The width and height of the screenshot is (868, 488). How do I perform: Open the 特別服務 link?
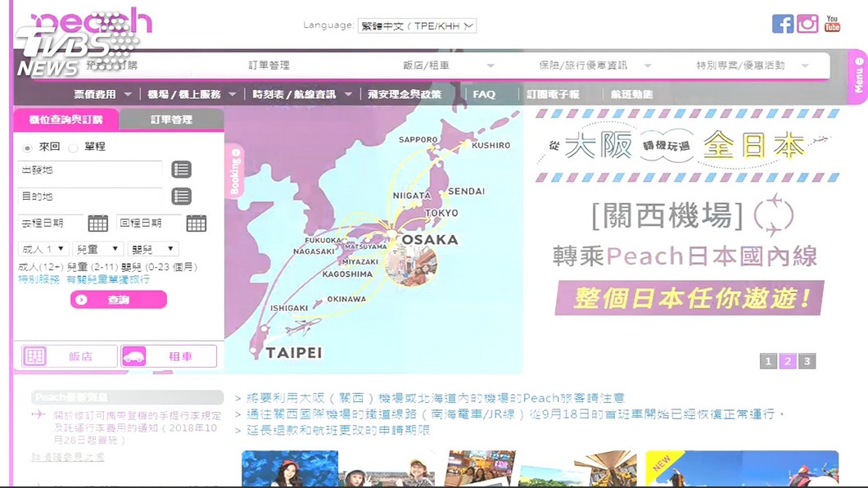(38, 279)
